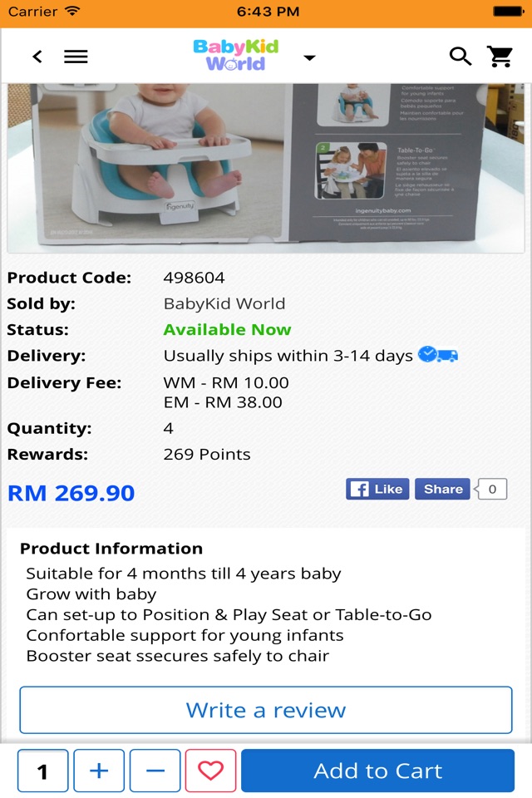Share the product on Facebook
Screen dimensions: 532x798
(442, 489)
